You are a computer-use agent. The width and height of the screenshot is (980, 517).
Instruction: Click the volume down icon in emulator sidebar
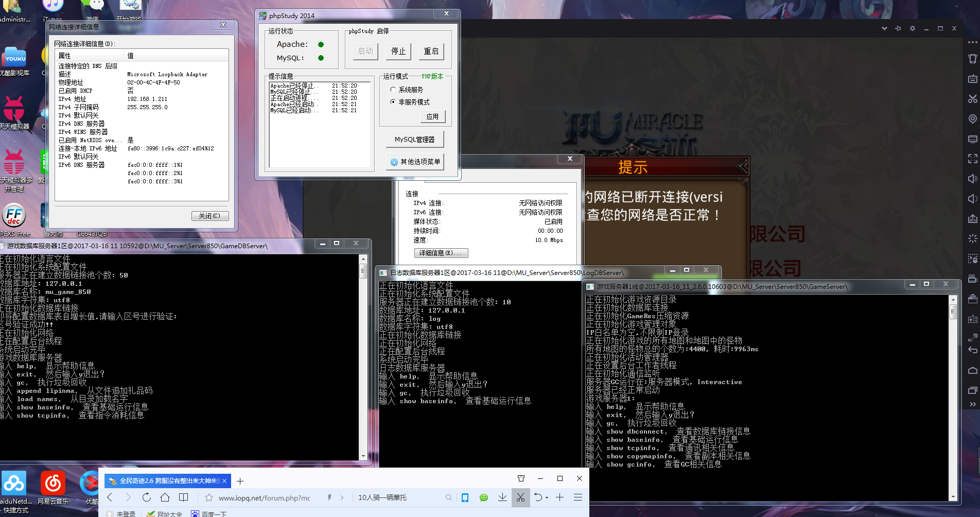972,199
